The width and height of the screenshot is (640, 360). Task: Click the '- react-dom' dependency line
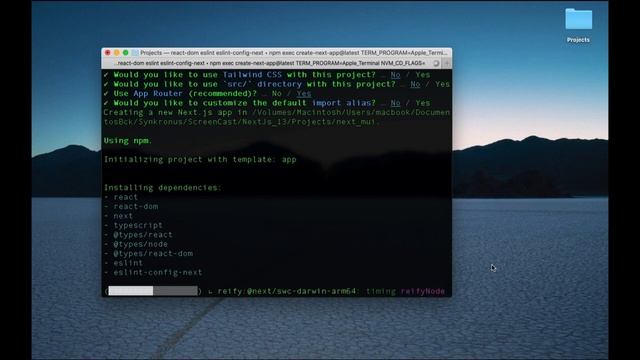coord(131,206)
